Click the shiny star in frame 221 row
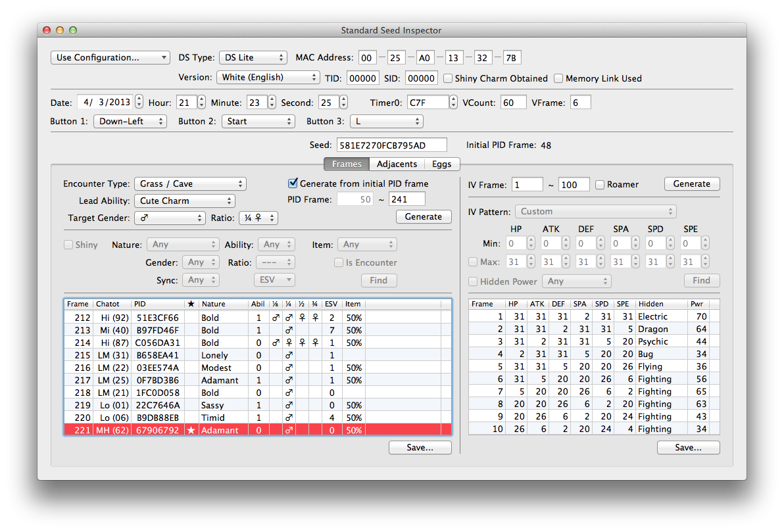This screenshot has width=784, height=532. click(x=191, y=430)
